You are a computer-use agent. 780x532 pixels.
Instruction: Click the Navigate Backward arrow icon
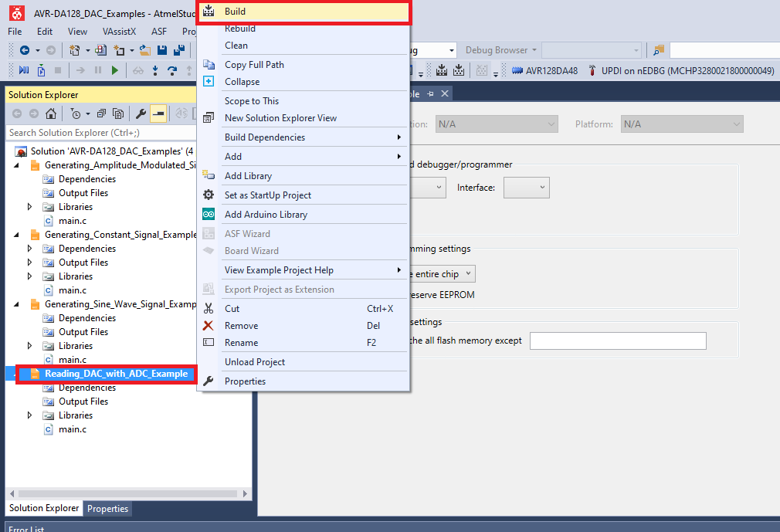point(25,50)
